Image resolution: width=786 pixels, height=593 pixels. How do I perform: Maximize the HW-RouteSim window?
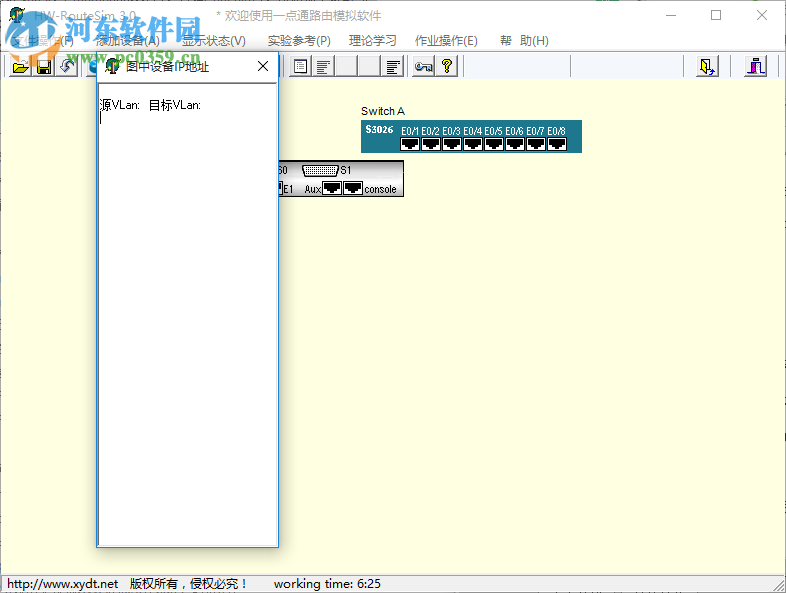[716, 16]
